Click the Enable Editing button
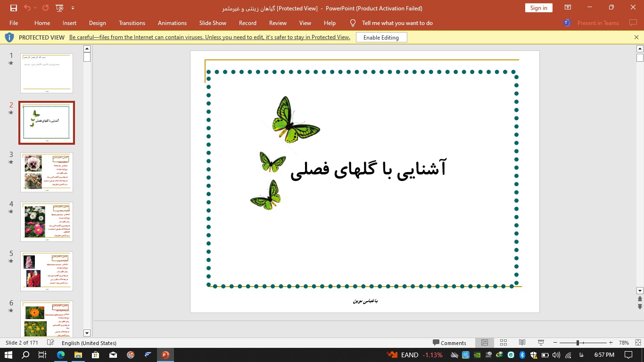The width and height of the screenshot is (644, 362). click(381, 37)
